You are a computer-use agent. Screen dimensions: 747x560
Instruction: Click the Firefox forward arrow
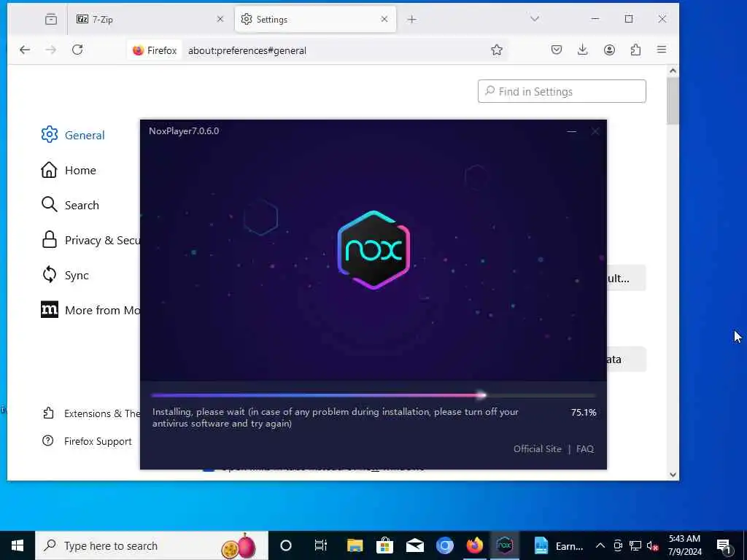(51, 50)
